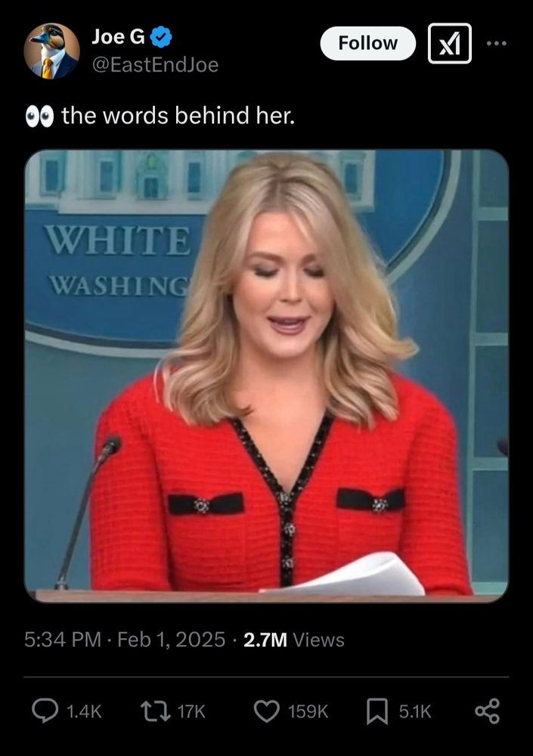Click the 1.4K replies count
Screen dimensions: 533x756
(84, 711)
